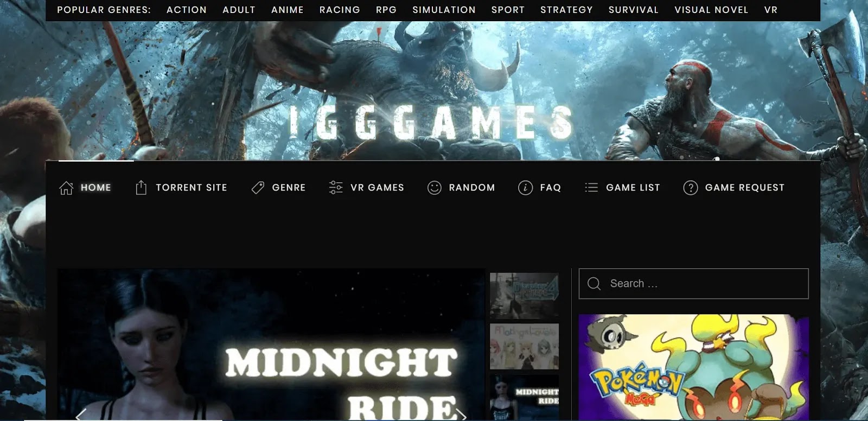Browse the VR genre link
This screenshot has width=868, height=421.
tap(771, 10)
